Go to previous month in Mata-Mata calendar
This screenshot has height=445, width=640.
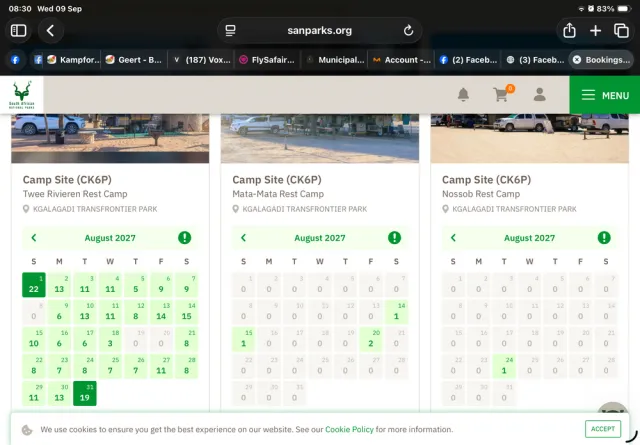click(244, 238)
